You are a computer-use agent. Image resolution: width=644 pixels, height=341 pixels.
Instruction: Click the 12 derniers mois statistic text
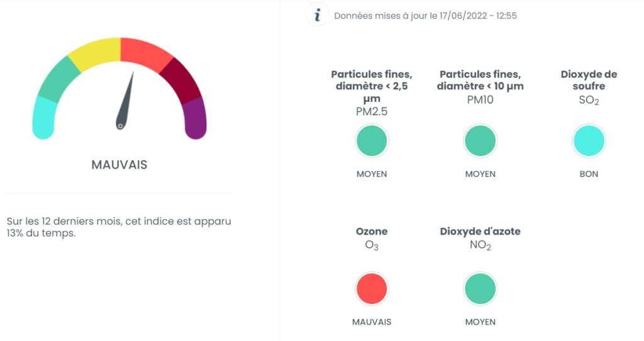(119, 227)
